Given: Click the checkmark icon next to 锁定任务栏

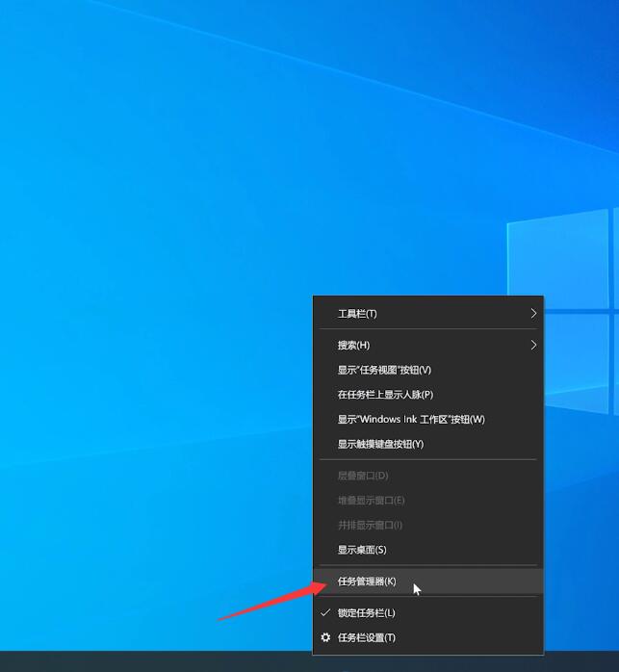Looking at the screenshot, I should tap(325, 612).
